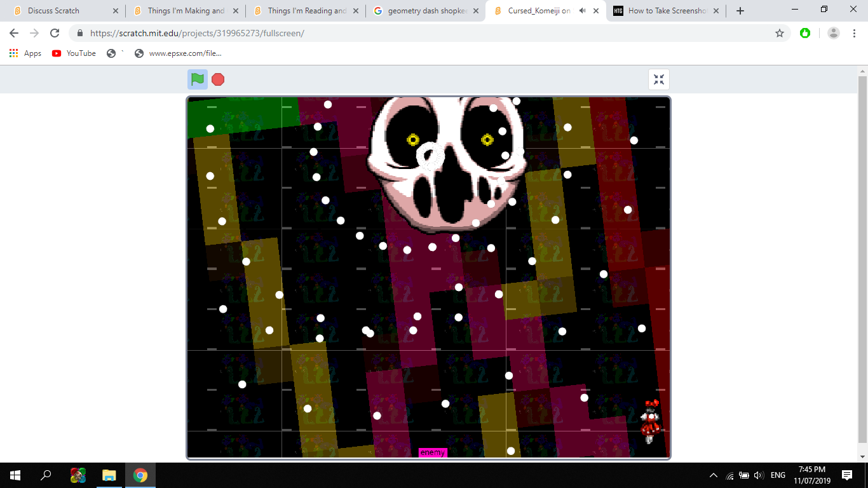Screen dimensions: 868x488
Task: Mute the Cursed_Komeiji tab audio icon
Action: click(x=582, y=11)
